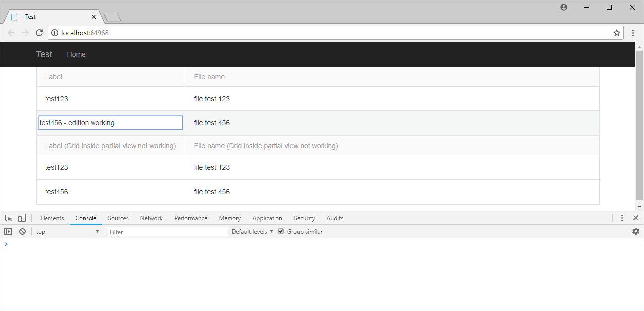Click the page vertical scrollbar thumb
This screenshot has width=644, height=311.
(x=639, y=124)
